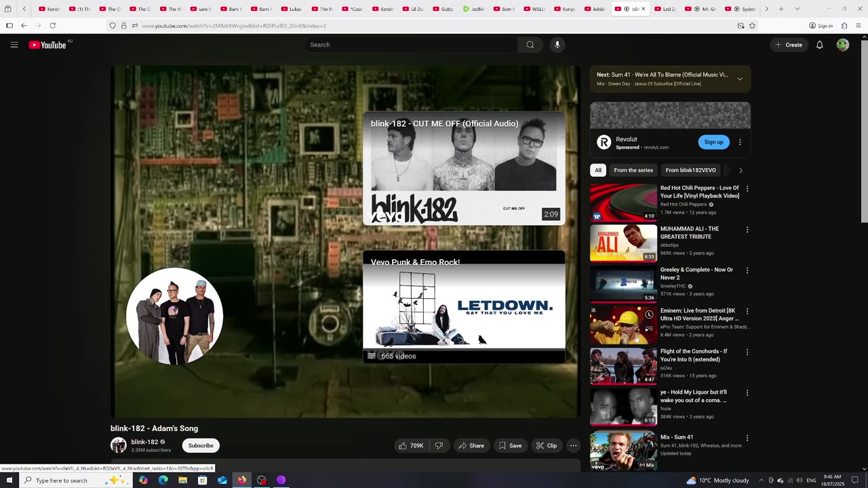Switch to the JedMc tab
The image size is (868, 488).
474,9
